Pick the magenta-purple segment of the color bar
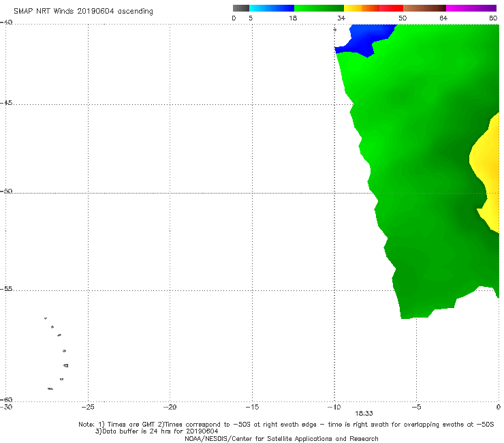This screenshot has height=443, width=504. (471, 8)
